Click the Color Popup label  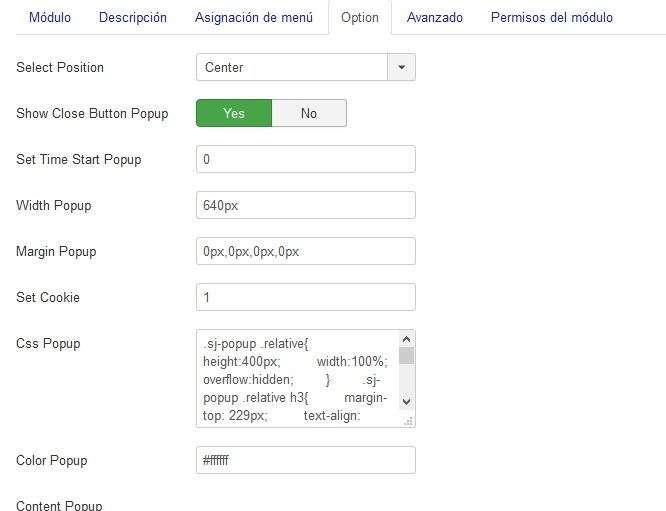click(51, 460)
